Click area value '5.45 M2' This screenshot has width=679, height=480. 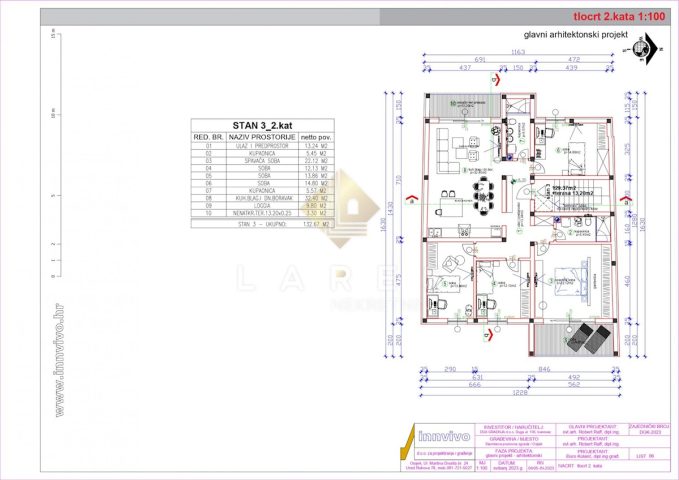317,153
